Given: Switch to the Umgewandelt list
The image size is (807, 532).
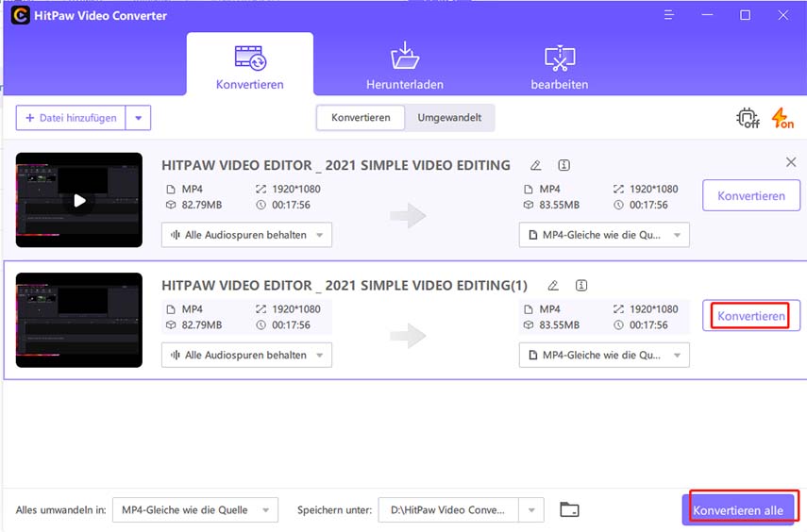Looking at the screenshot, I should (449, 118).
